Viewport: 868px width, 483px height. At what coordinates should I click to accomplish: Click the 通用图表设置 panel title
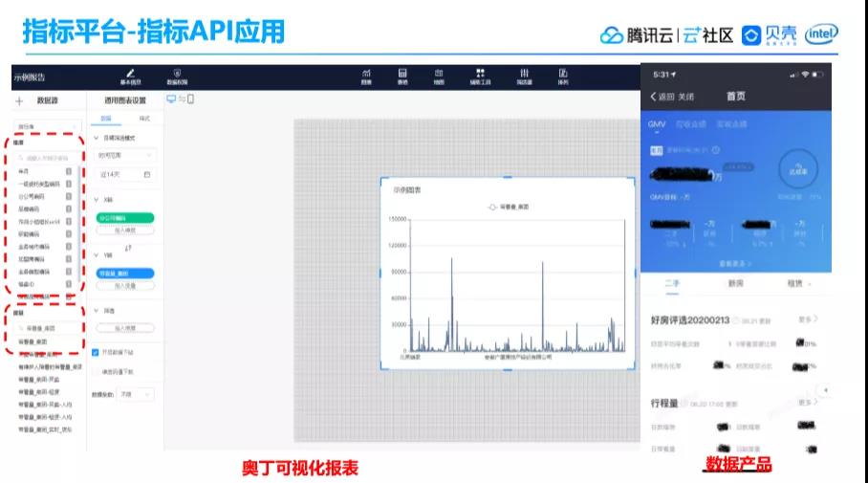pos(125,100)
